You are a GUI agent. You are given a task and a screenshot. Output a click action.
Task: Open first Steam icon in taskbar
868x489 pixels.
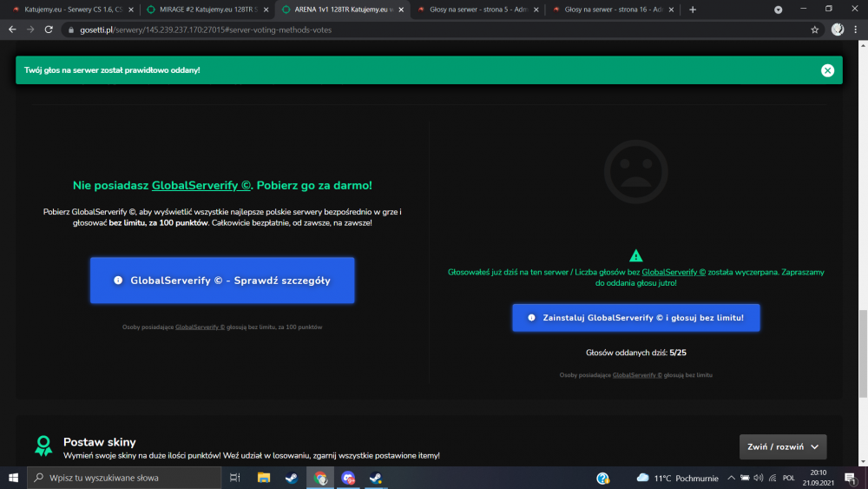coord(292,478)
